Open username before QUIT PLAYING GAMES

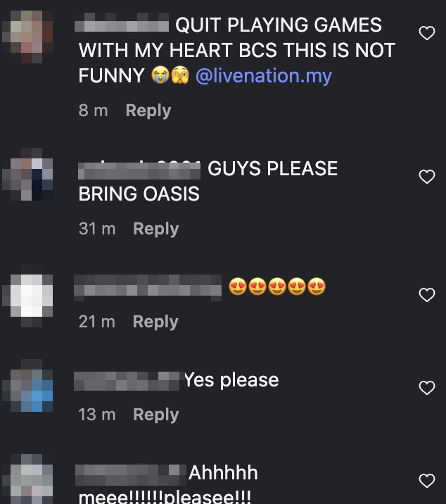point(122,23)
